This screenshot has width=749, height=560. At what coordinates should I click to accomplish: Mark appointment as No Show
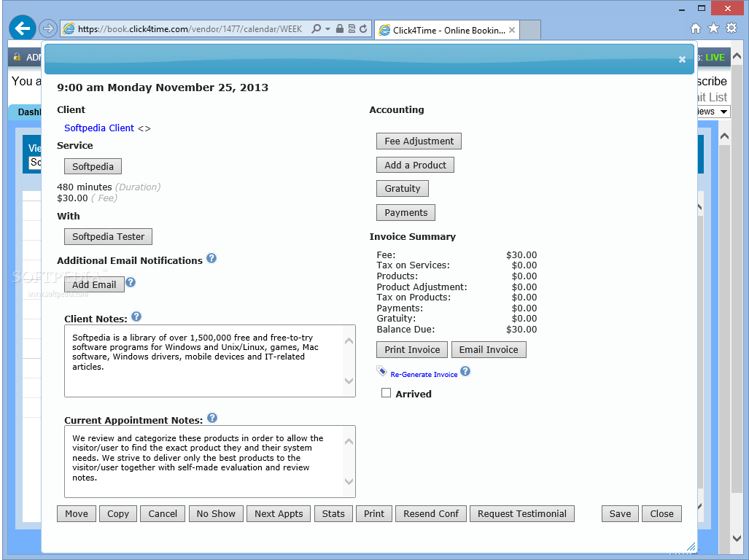tap(216, 513)
